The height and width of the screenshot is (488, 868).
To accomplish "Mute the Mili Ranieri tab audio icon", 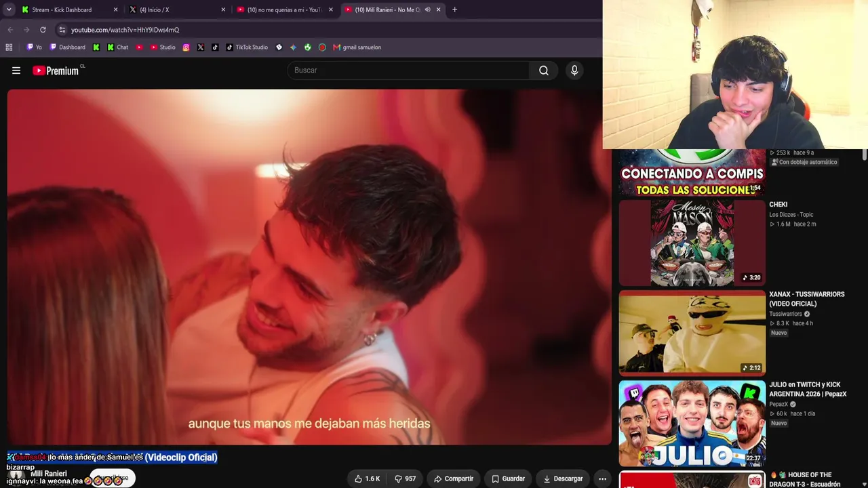I will [427, 9].
